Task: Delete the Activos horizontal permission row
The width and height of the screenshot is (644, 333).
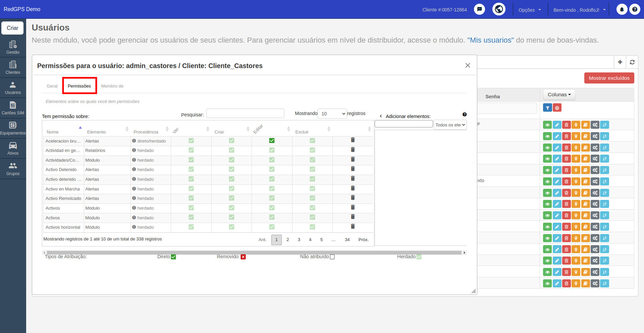Action: (353, 226)
